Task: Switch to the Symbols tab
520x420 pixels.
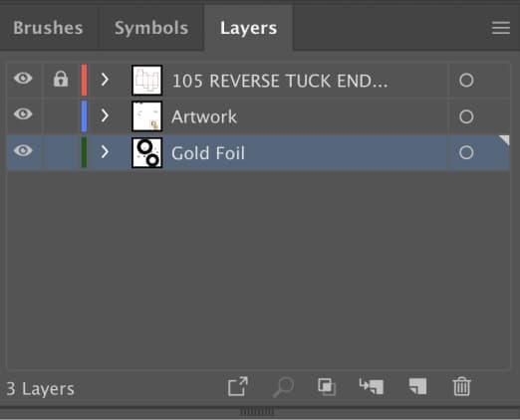Action: (151, 28)
